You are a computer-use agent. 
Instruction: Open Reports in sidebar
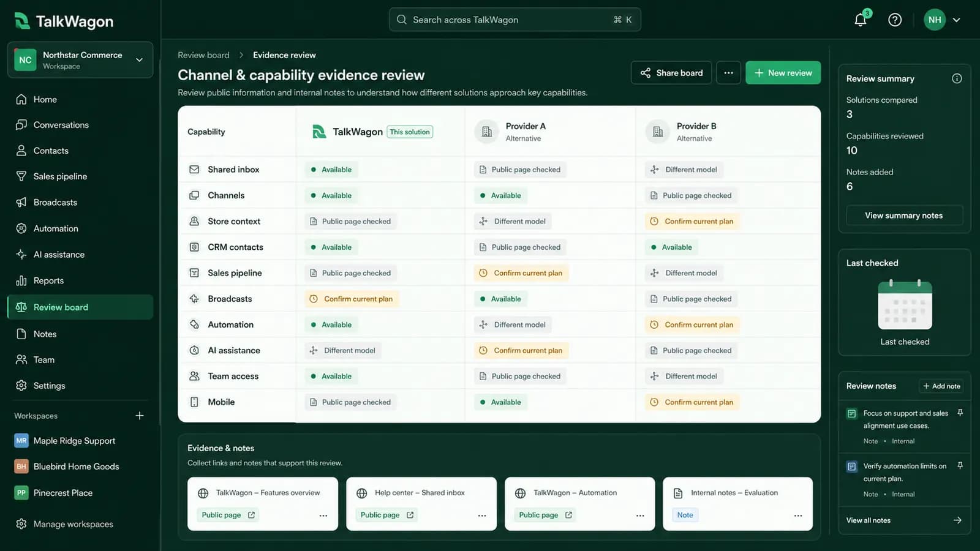click(x=80, y=280)
